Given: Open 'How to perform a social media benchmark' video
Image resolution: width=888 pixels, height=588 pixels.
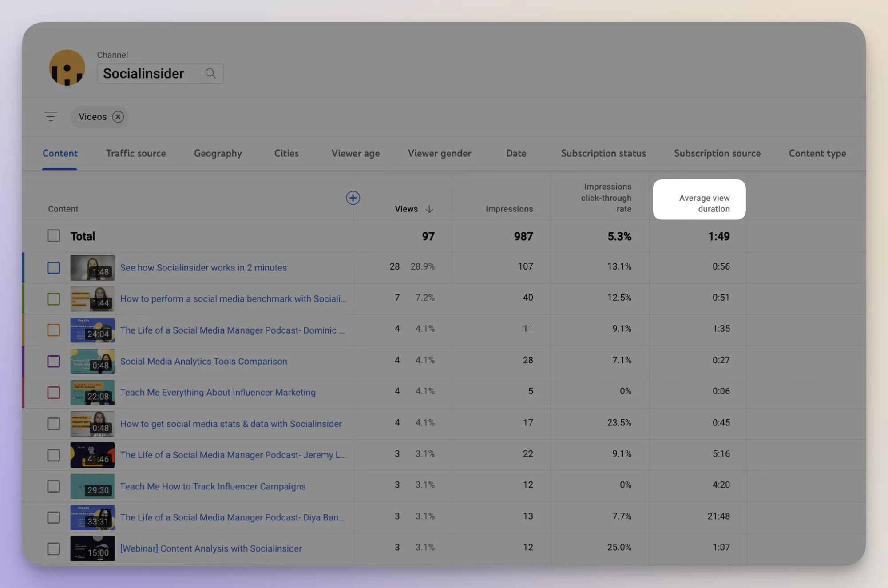Looking at the screenshot, I should (233, 299).
